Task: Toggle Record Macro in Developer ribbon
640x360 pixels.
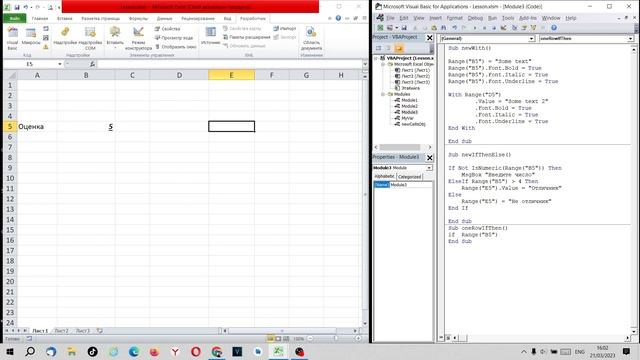Action: coord(46,29)
